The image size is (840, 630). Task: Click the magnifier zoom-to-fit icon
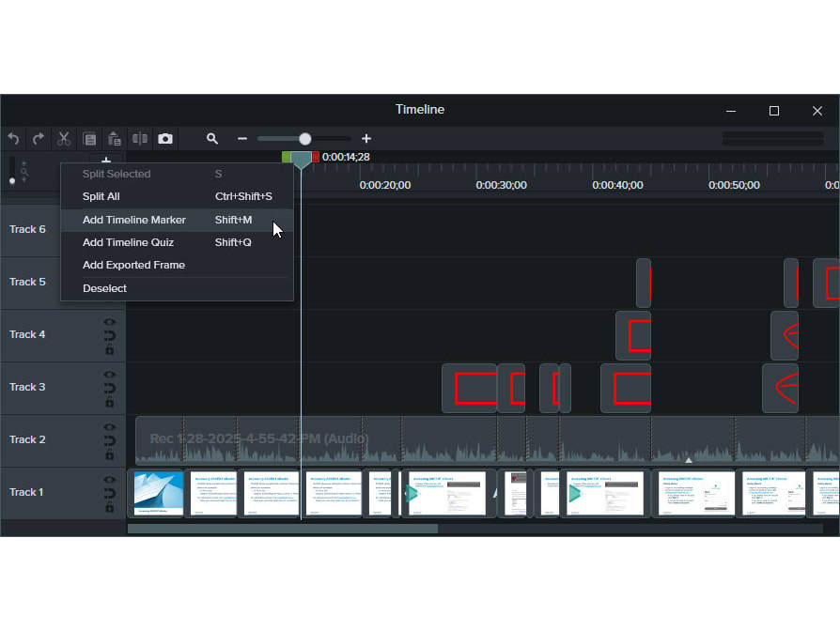[212, 139]
